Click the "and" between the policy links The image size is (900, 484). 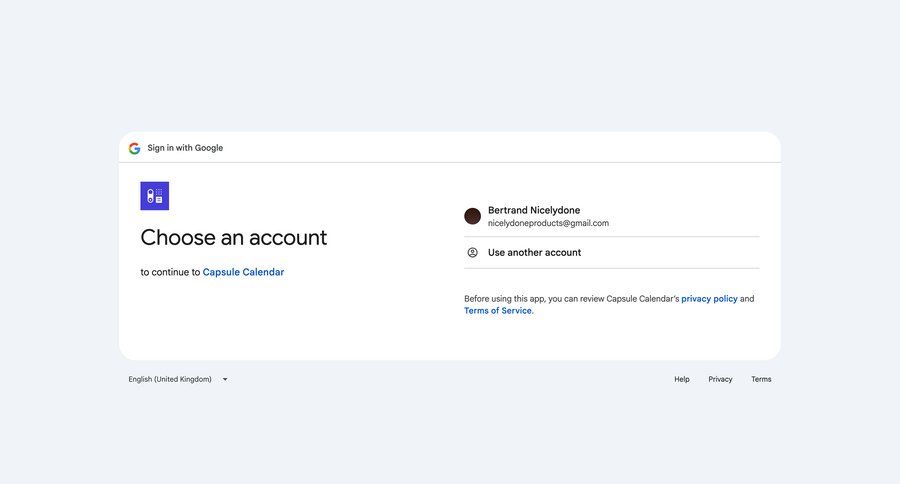(x=747, y=299)
